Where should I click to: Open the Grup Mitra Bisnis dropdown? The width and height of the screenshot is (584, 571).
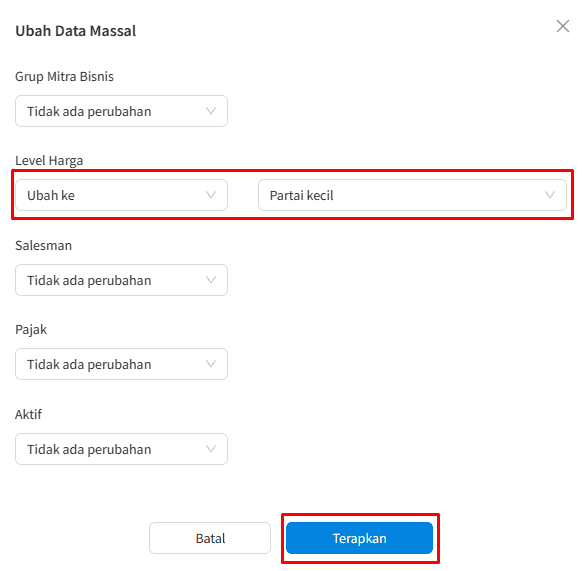click(x=121, y=111)
